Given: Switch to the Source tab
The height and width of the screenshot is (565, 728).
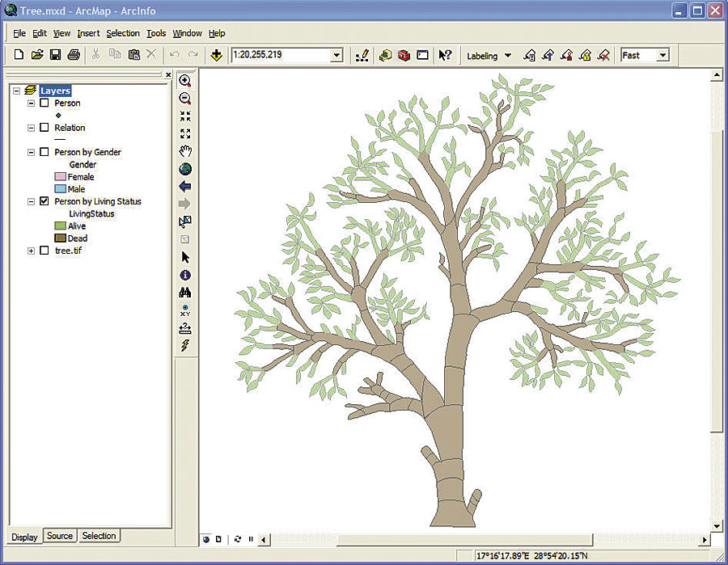Looking at the screenshot, I should [x=60, y=536].
